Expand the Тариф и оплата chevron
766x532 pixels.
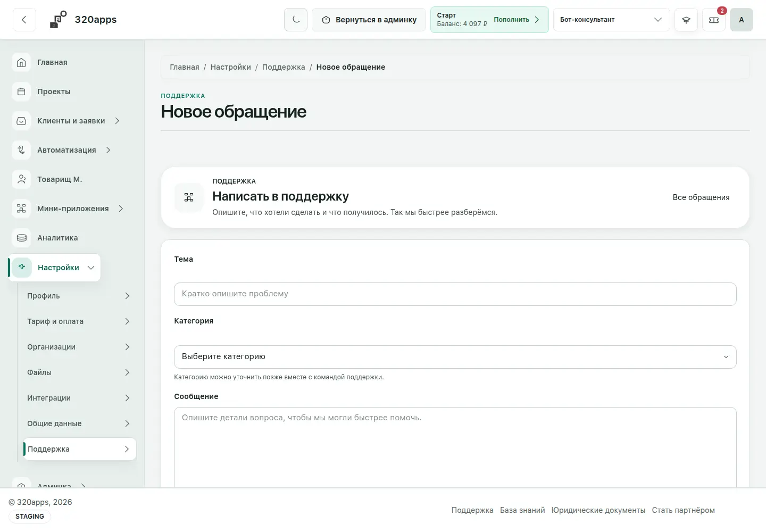pos(127,321)
